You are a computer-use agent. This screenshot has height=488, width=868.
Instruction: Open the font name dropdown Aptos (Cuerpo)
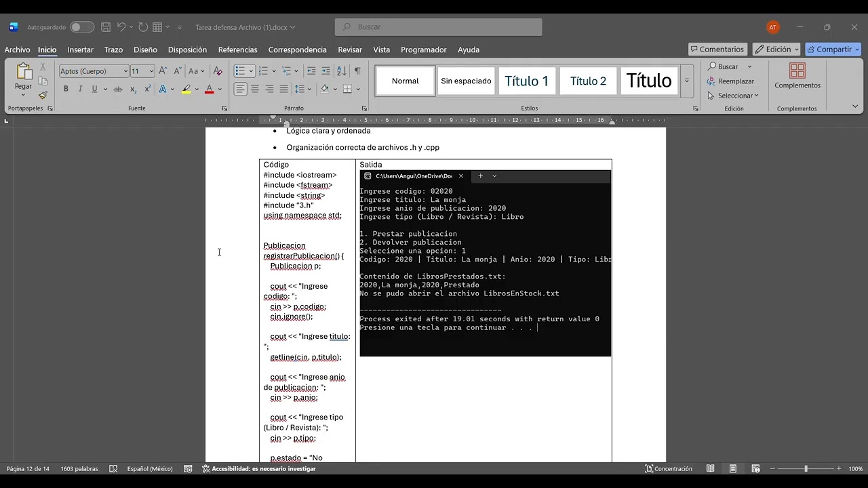pos(94,71)
